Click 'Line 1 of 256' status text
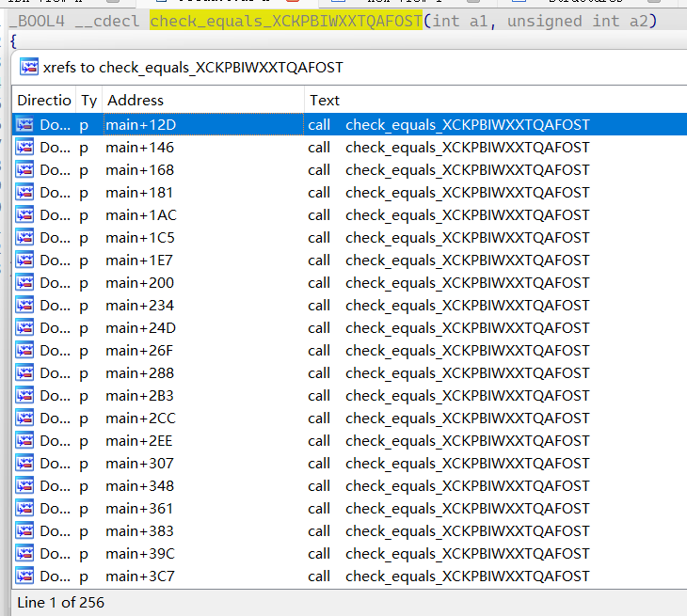687x616 pixels. 61,603
